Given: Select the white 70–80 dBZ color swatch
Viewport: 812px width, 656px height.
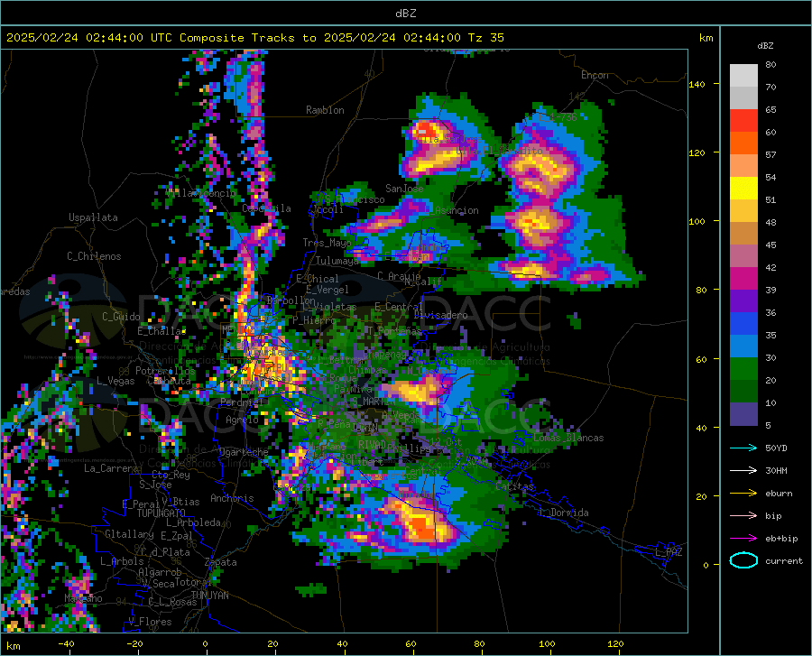Looking at the screenshot, I should (x=743, y=76).
